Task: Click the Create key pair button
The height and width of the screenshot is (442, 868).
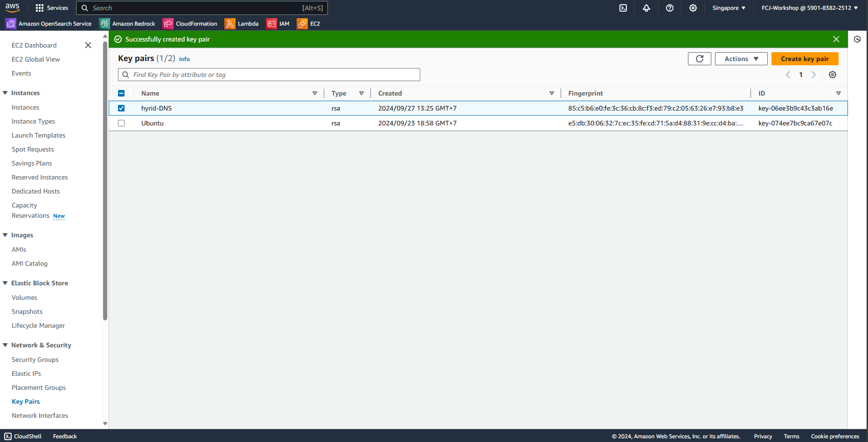Action: (805, 59)
